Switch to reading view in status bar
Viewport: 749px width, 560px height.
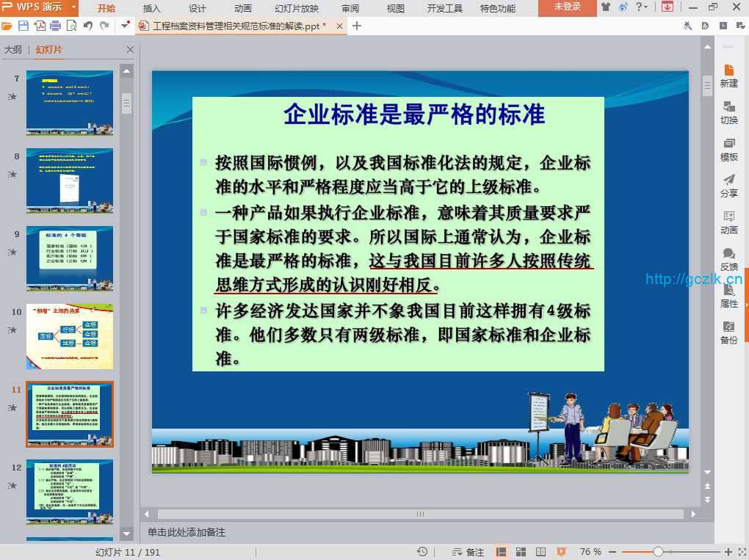(540, 552)
